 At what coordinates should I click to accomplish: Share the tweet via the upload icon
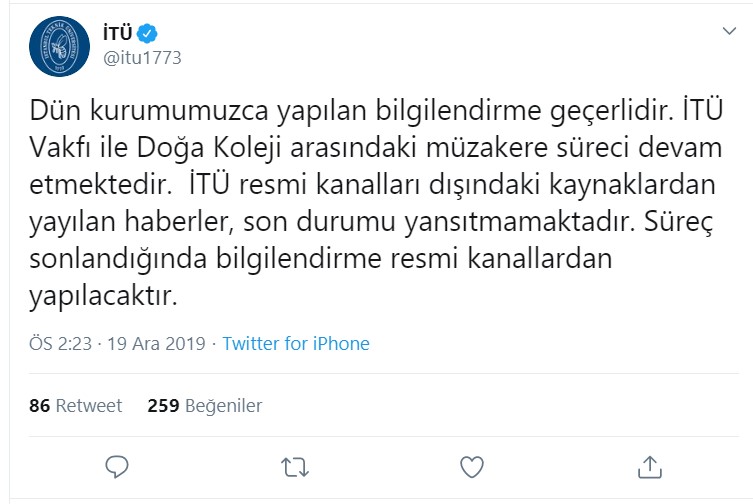649,466
